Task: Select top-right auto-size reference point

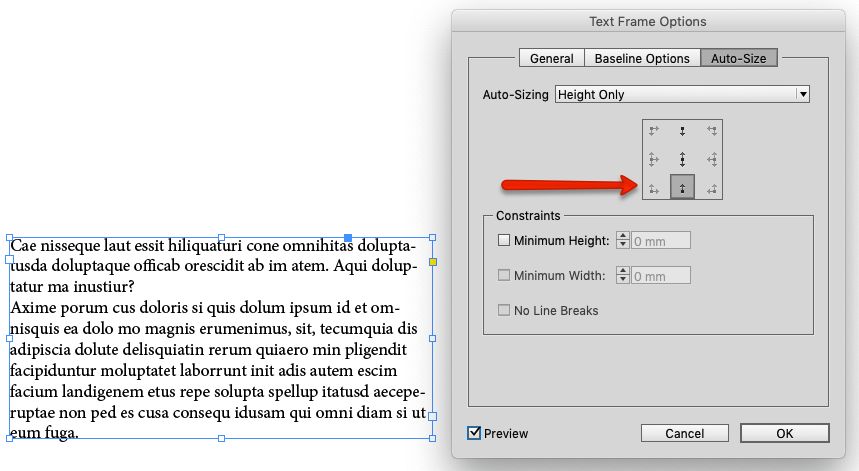Action: pyautogui.click(x=712, y=131)
